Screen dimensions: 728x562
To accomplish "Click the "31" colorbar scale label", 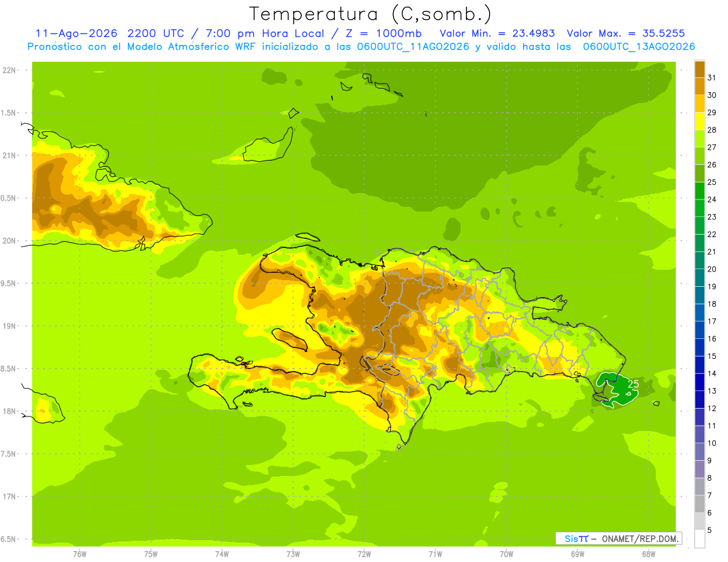I will [712, 78].
